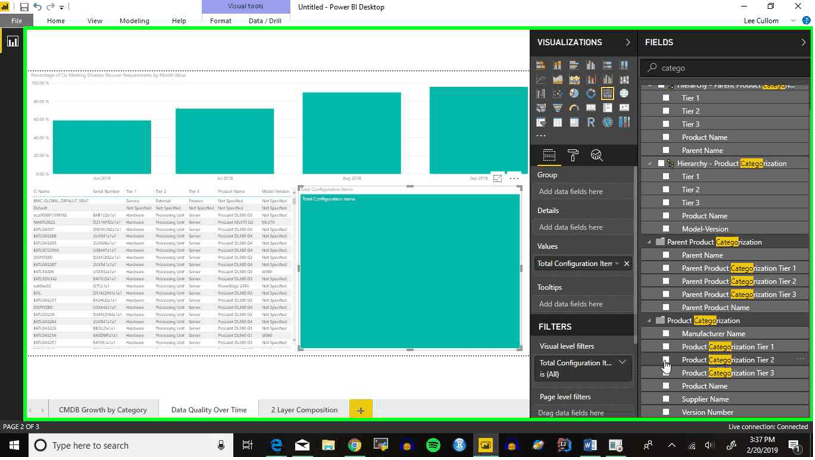Image resolution: width=815 pixels, height=460 pixels.
Task: Choose the Donut chart visualization
Action: 590,94
